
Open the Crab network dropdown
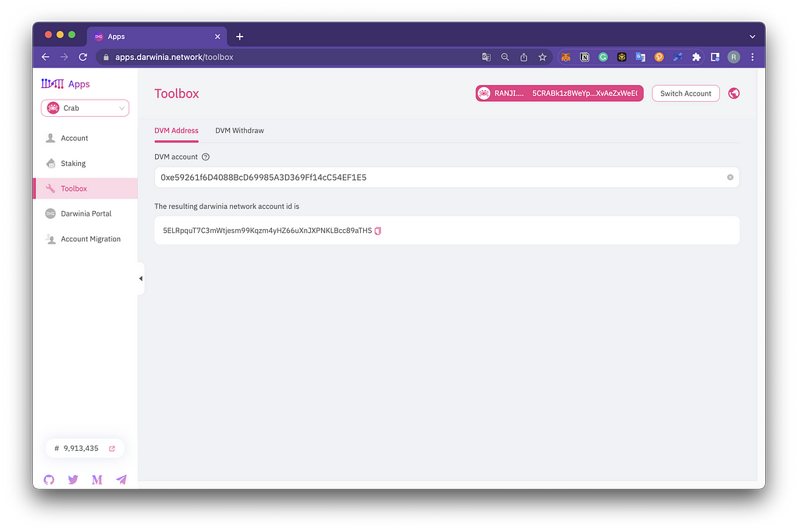(x=85, y=107)
